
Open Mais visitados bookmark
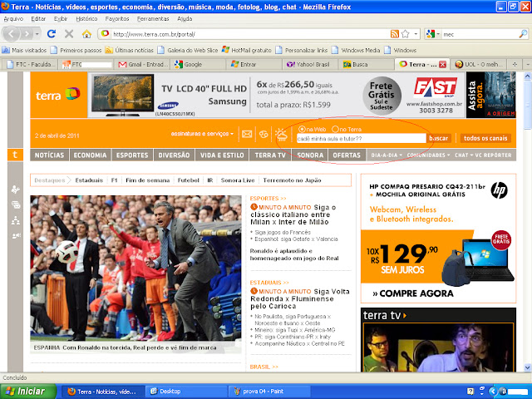click(24, 50)
